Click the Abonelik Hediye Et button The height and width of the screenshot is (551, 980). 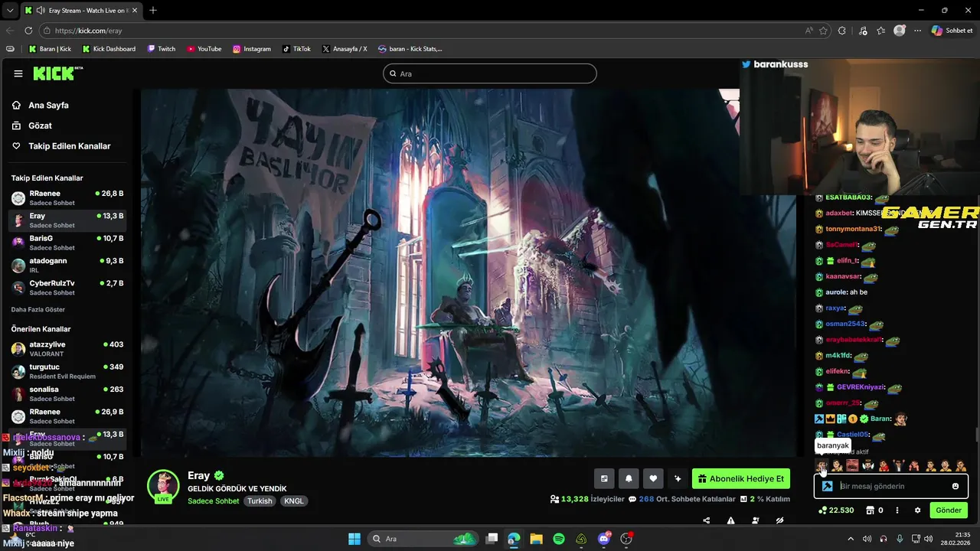pyautogui.click(x=741, y=478)
